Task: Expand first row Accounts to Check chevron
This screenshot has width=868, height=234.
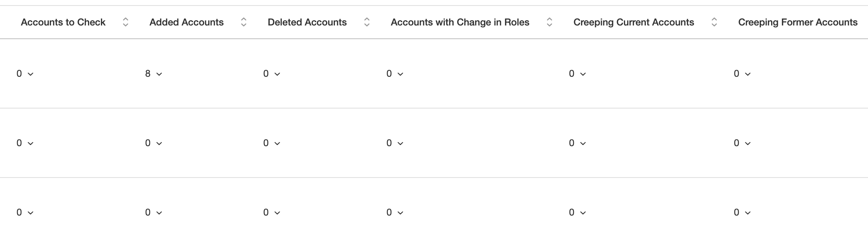Action: pos(31,74)
